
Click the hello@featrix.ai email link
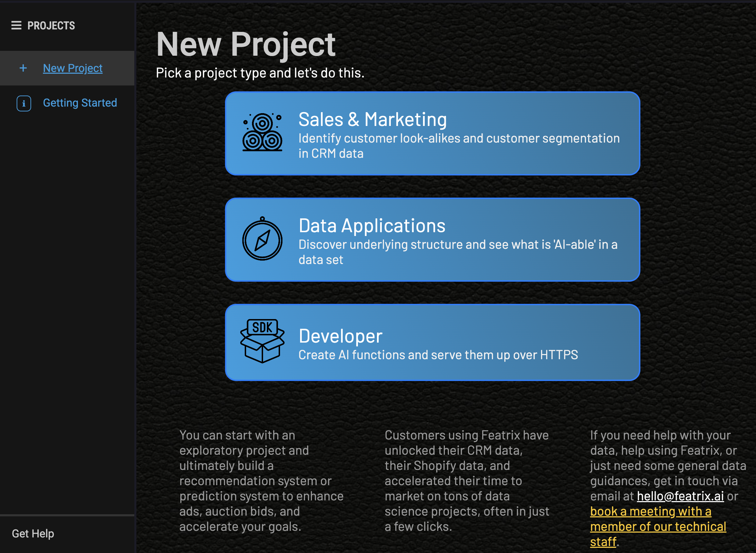coord(680,496)
